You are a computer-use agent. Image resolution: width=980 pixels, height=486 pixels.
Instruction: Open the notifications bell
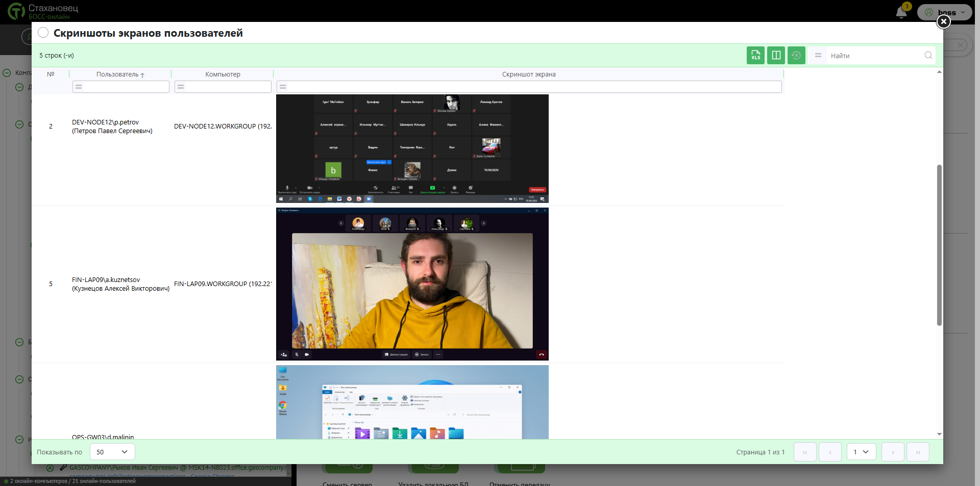click(901, 13)
